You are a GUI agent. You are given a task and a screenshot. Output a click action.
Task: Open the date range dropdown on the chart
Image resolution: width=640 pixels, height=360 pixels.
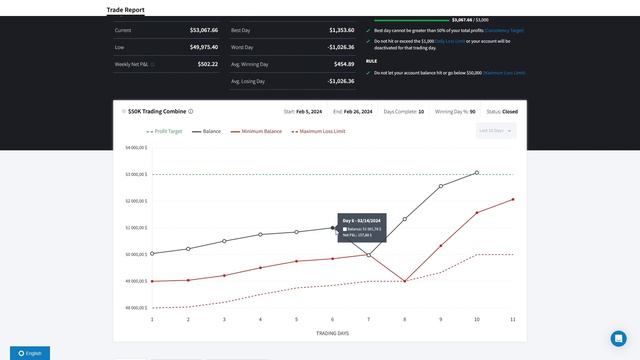tap(496, 131)
